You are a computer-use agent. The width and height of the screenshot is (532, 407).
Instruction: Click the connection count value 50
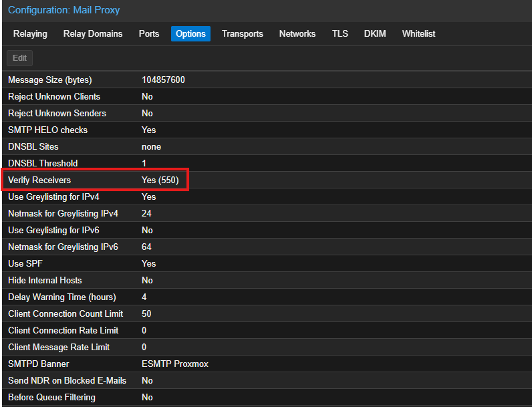(x=146, y=313)
